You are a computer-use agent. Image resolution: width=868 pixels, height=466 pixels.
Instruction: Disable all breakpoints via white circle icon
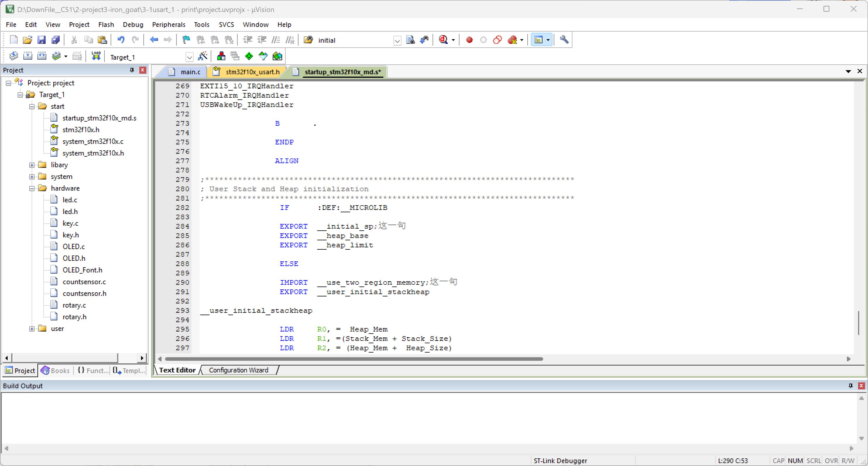pos(483,40)
